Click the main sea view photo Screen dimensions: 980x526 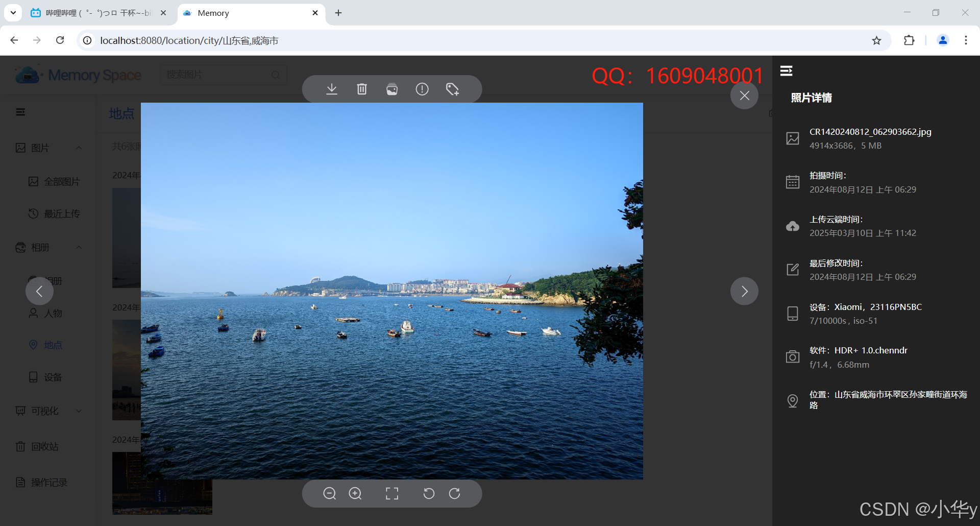(392, 291)
